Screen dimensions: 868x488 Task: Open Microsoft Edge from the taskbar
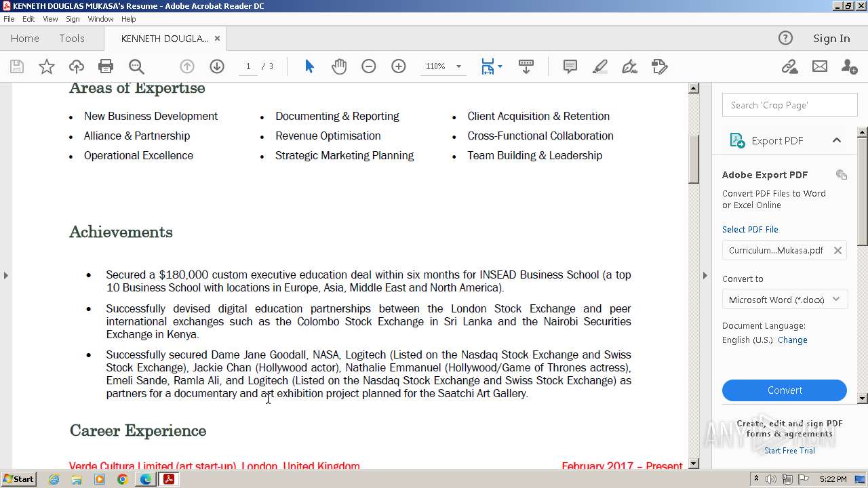click(x=145, y=479)
